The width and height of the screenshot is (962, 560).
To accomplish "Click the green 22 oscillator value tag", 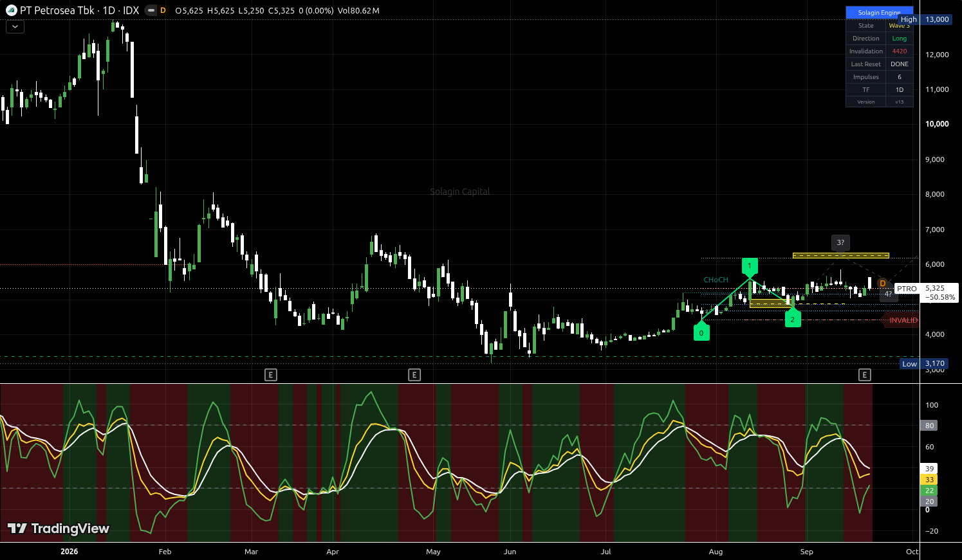I will (x=929, y=491).
